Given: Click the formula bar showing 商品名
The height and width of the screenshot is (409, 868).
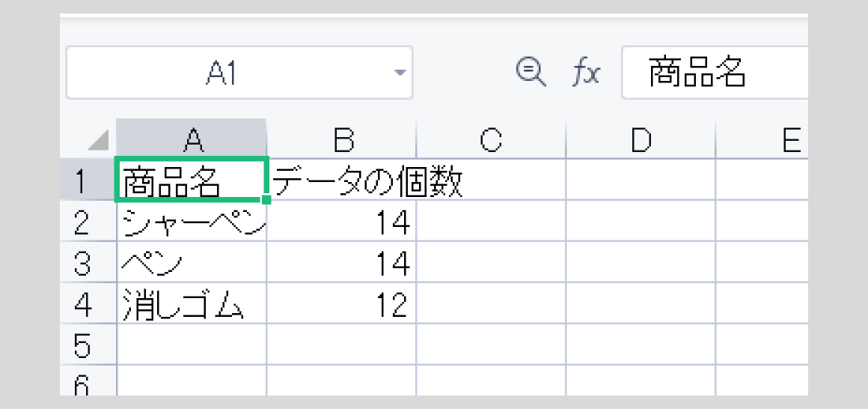Looking at the screenshot, I should point(715,73).
